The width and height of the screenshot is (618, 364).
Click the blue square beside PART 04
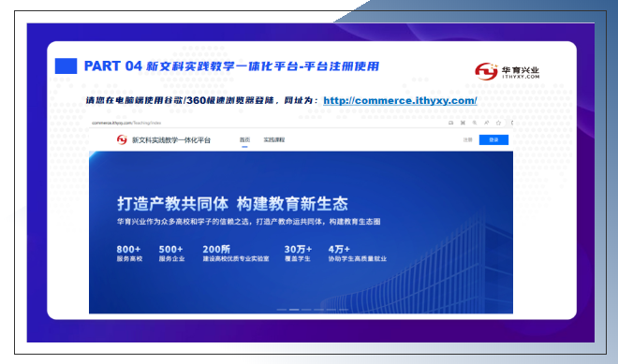[66, 66]
